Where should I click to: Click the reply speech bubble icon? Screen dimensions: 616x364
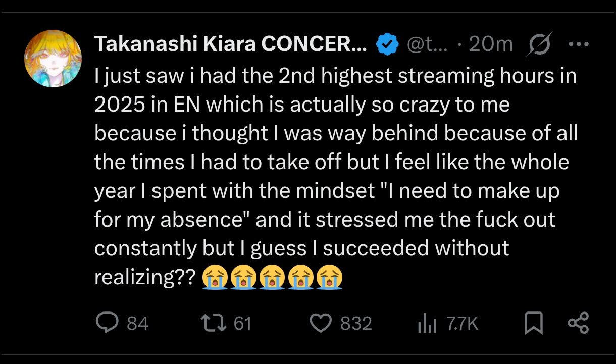click(x=107, y=323)
